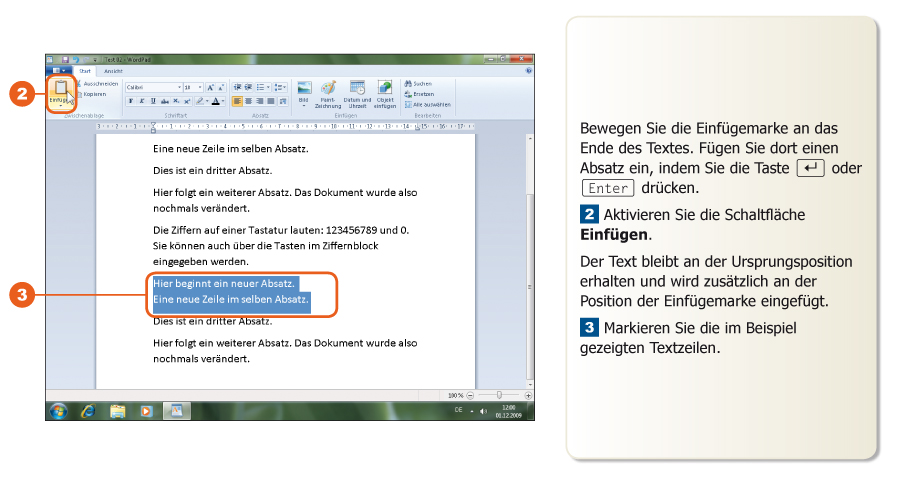The image size is (900, 480).
Task: Open Internet Explorer from the taskbar
Action: (88, 410)
